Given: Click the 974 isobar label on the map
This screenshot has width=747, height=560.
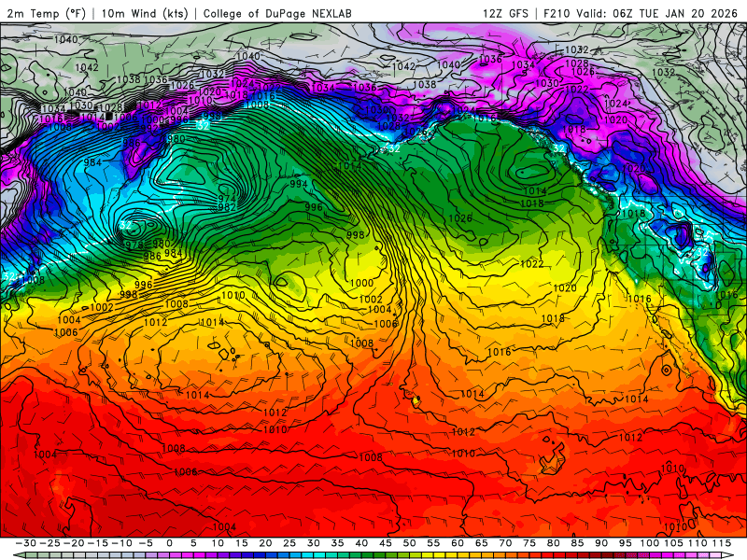Looking at the screenshot, I should pyautogui.click(x=227, y=199).
